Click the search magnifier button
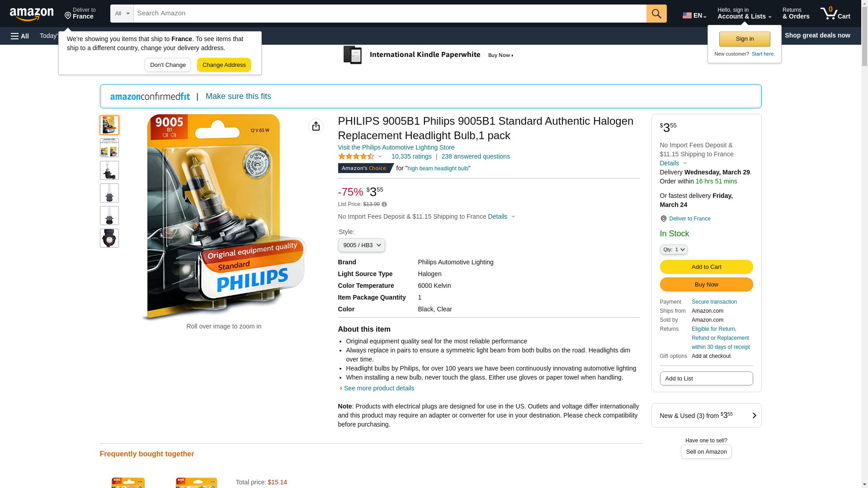Viewport: 868px width, 488px height. click(656, 14)
